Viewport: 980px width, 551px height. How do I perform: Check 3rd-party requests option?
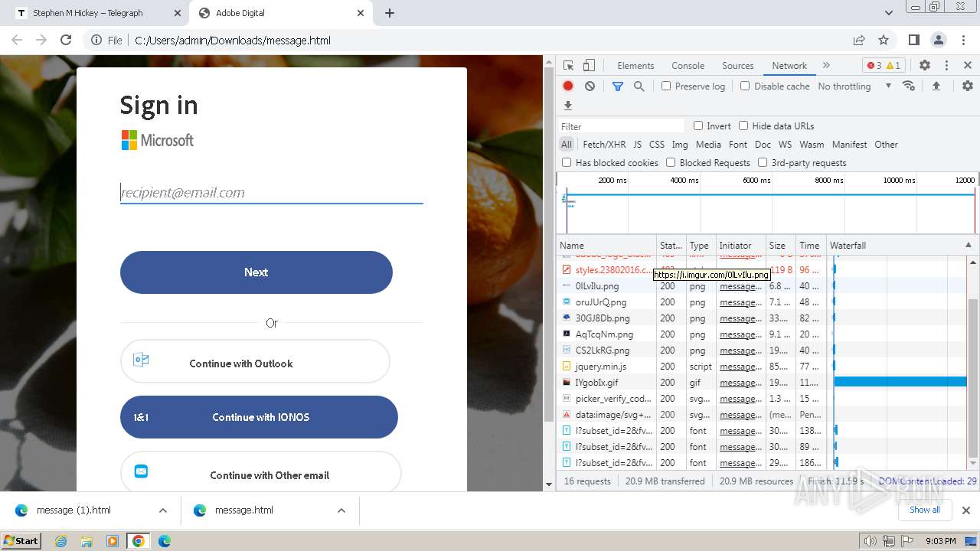[763, 162]
